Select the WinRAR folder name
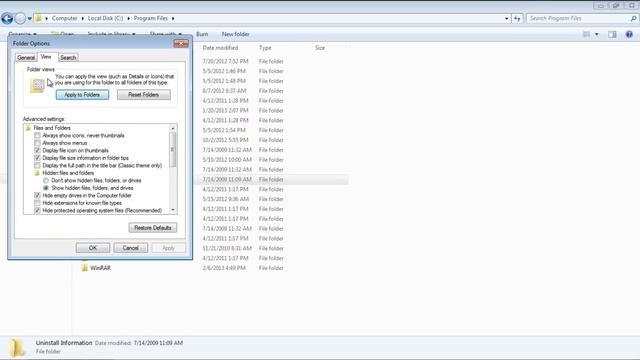 [x=100, y=268]
